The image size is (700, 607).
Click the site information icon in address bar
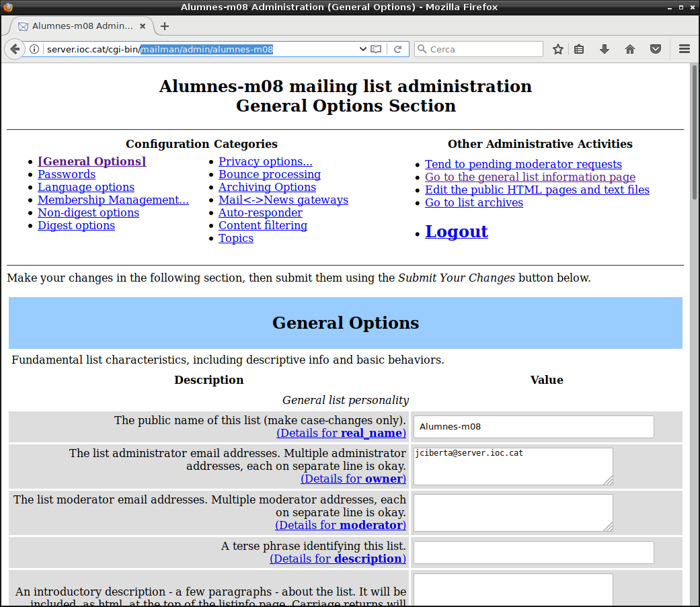click(x=34, y=49)
